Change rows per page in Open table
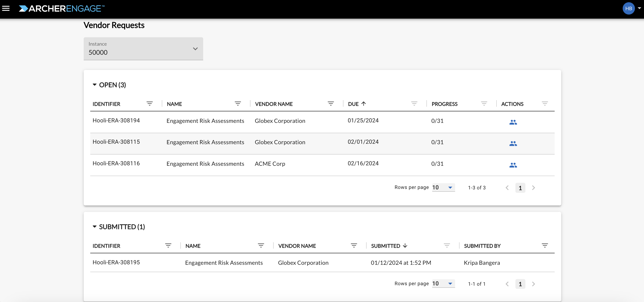The height and width of the screenshot is (302, 644). click(444, 187)
